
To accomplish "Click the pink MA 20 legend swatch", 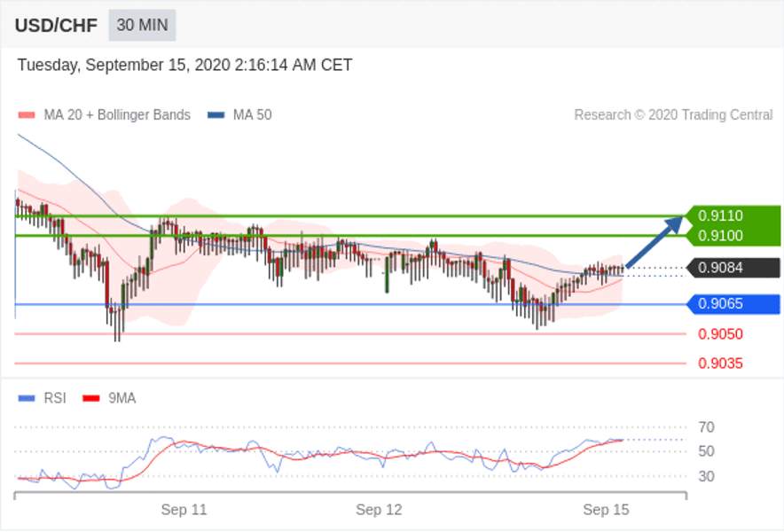I will [x=27, y=115].
